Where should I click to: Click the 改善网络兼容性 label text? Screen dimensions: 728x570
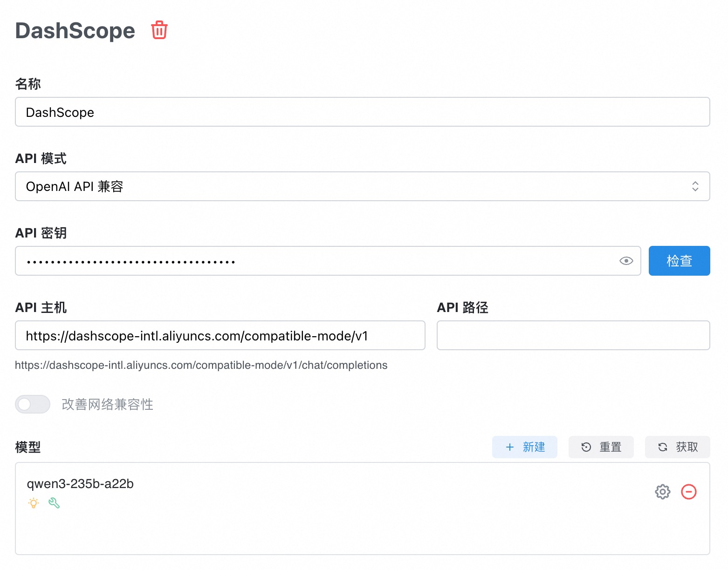tap(108, 404)
